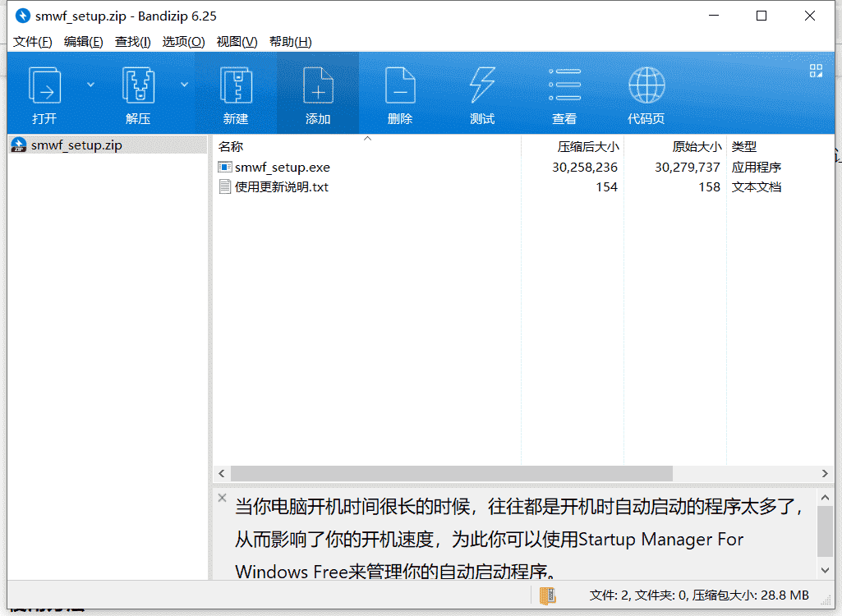Screen dimensions: 842x616
Task: Open the 编辑(E) menu
Action: click(x=83, y=41)
